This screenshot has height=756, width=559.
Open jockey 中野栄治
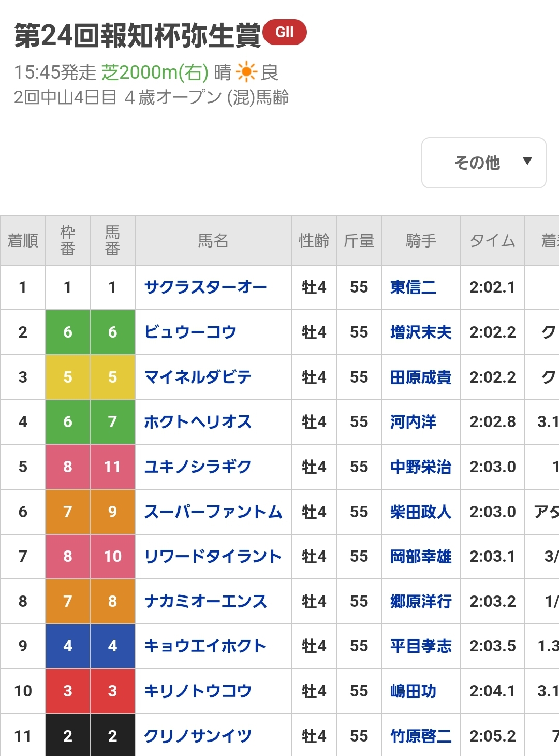point(421,467)
